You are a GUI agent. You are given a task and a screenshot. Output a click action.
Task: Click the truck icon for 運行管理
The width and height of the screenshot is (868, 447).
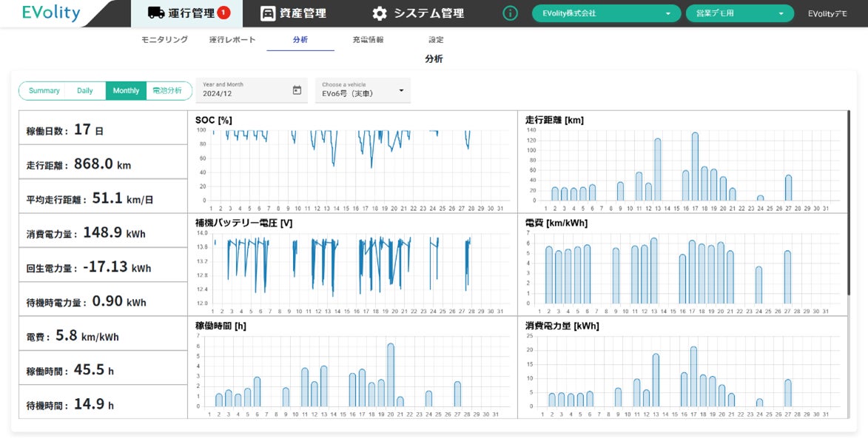(156, 13)
